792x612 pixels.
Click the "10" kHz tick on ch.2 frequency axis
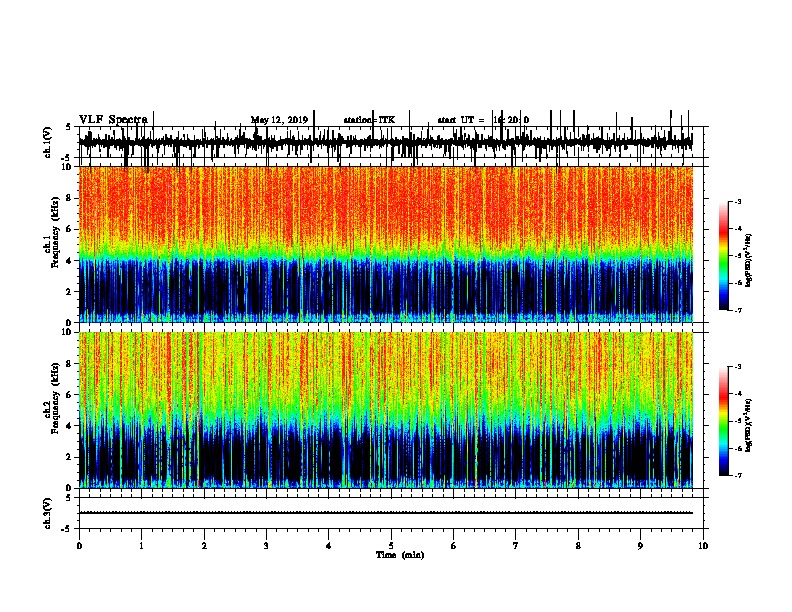click(x=68, y=332)
